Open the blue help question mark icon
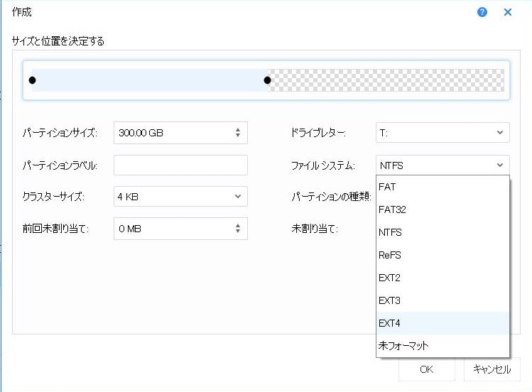Viewport: 532px width, 392px height. tap(482, 12)
